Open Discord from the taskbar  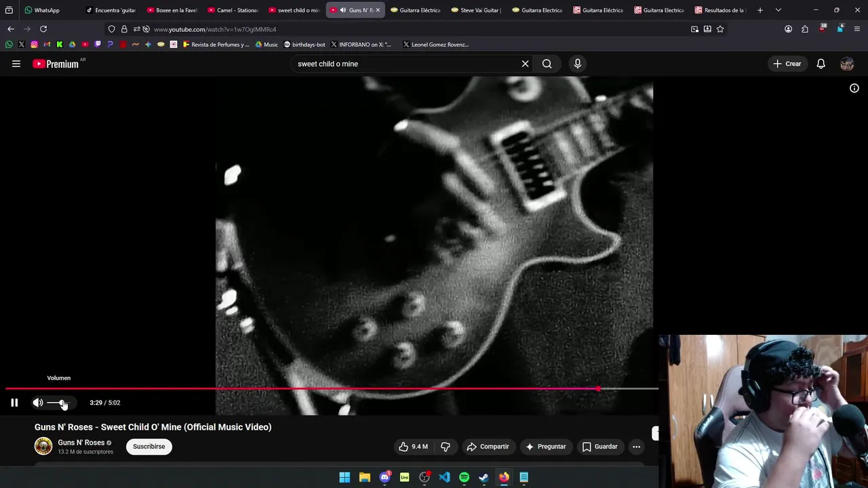coord(384,477)
